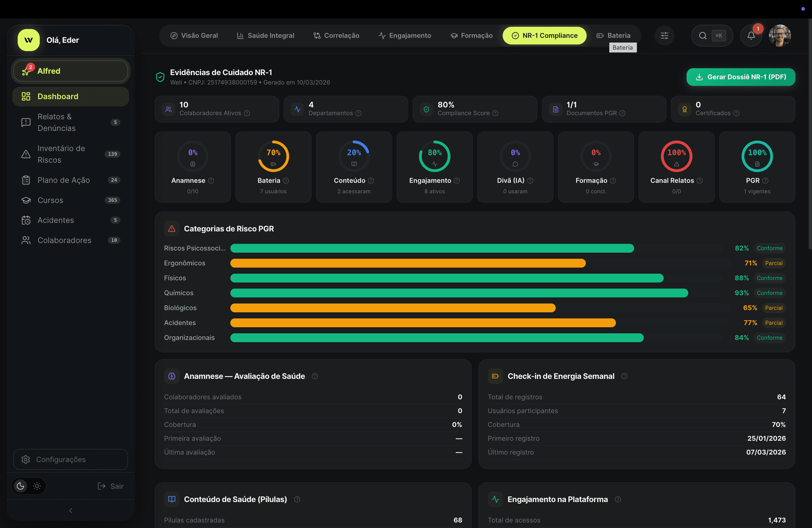This screenshot has width=812, height=528.
Task: Log out with the Sair button
Action: click(x=110, y=486)
